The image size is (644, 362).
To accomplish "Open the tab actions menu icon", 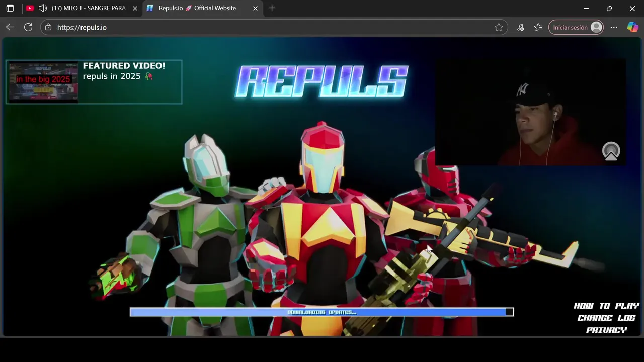I will [10, 8].
